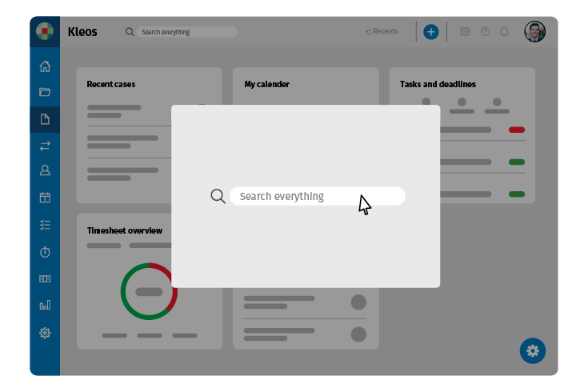Go to Home in the sidebar
The image size is (588, 392).
coord(45,66)
